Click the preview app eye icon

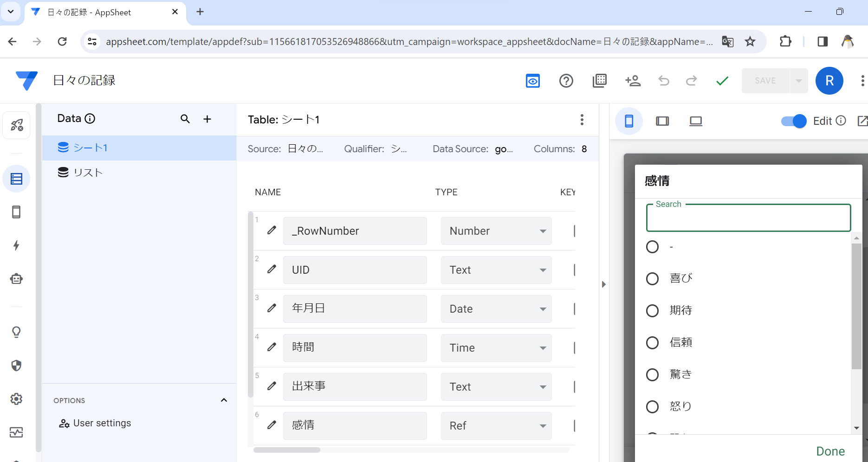tap(533, 81)
